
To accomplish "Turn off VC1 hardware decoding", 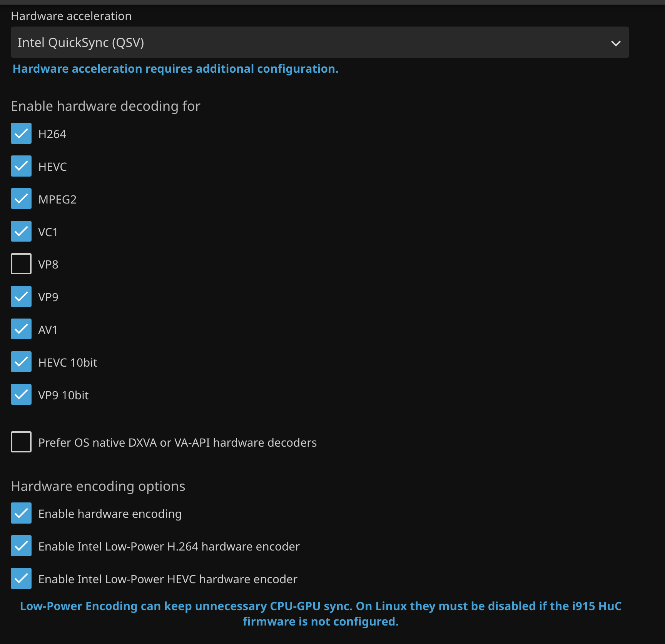I will pyautogui.click(x=21, y=232).
